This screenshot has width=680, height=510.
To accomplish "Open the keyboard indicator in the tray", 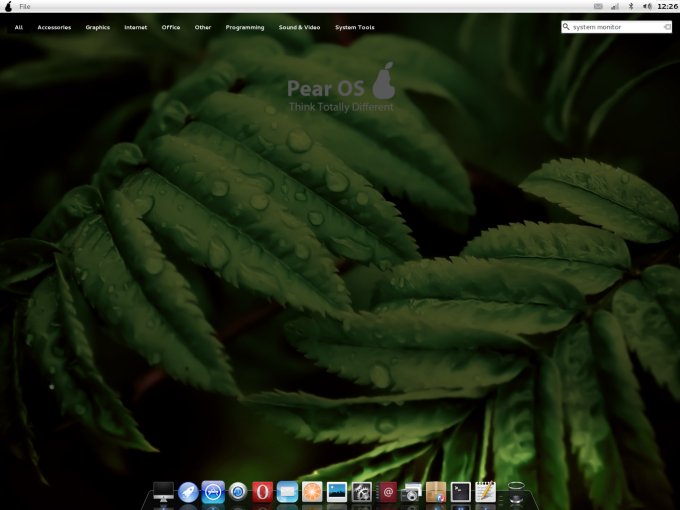I will click(598, 6).
